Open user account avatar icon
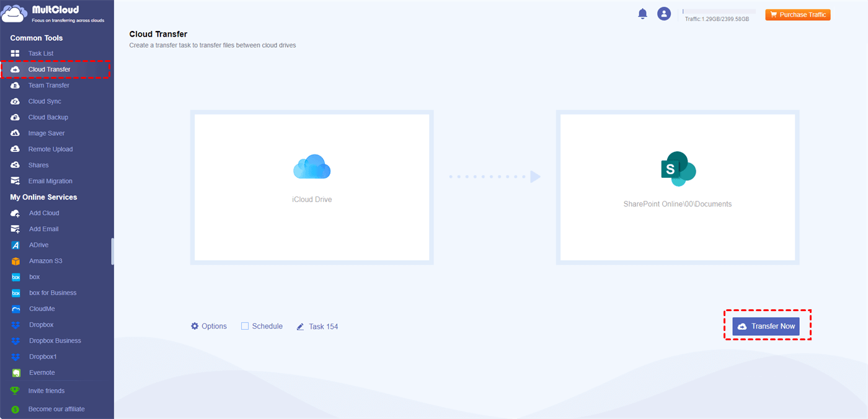868x419 pixels. point(664,14)
